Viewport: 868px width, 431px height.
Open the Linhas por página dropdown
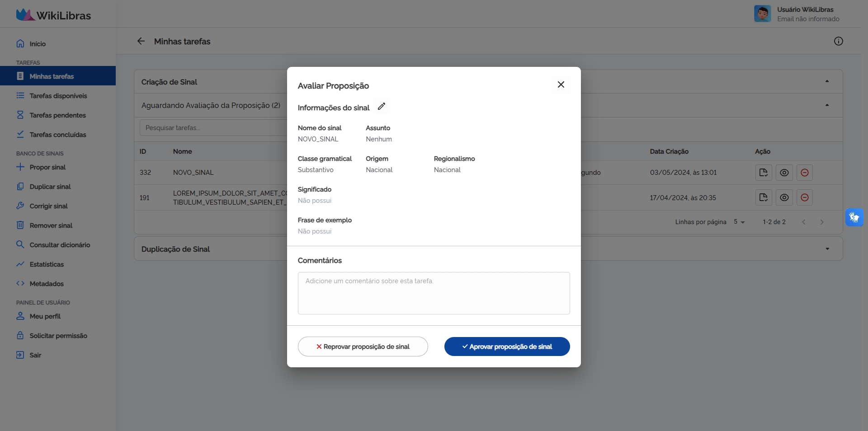click(739, 222)
